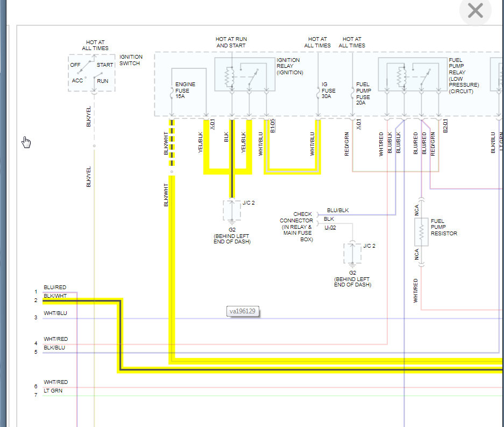The height and width of the screenshot is (427, 504).
Task: Click the X-01 connector label near YEL/BLK
Action: pyautogui.click(x=212, y=124)
